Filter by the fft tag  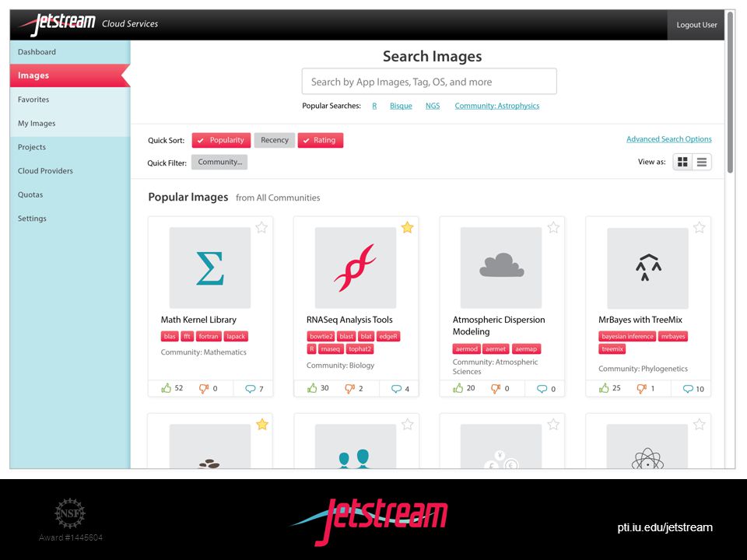[x=188, y=336]
